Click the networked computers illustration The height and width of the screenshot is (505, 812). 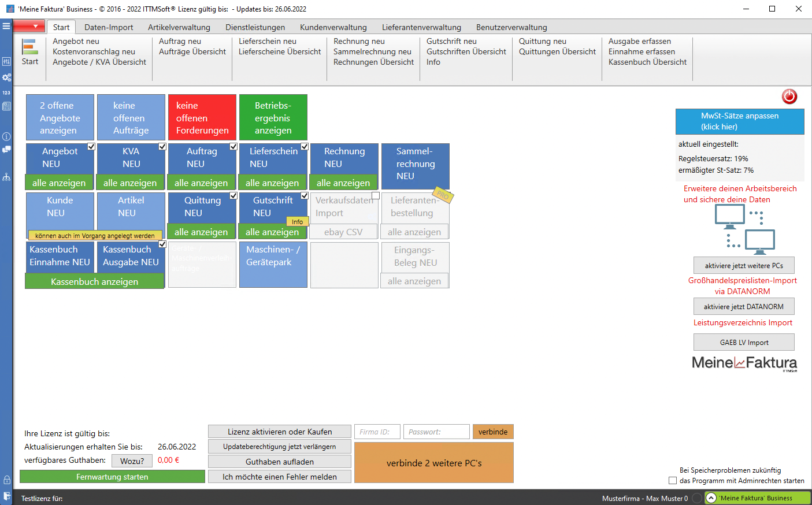[744, 230]
